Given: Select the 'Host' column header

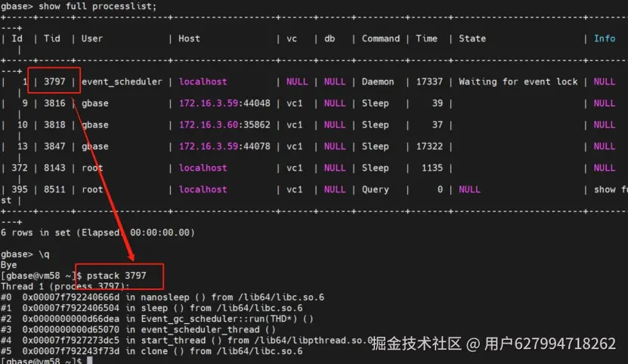Looking at the screenshot, I should (x=189, y=39).
